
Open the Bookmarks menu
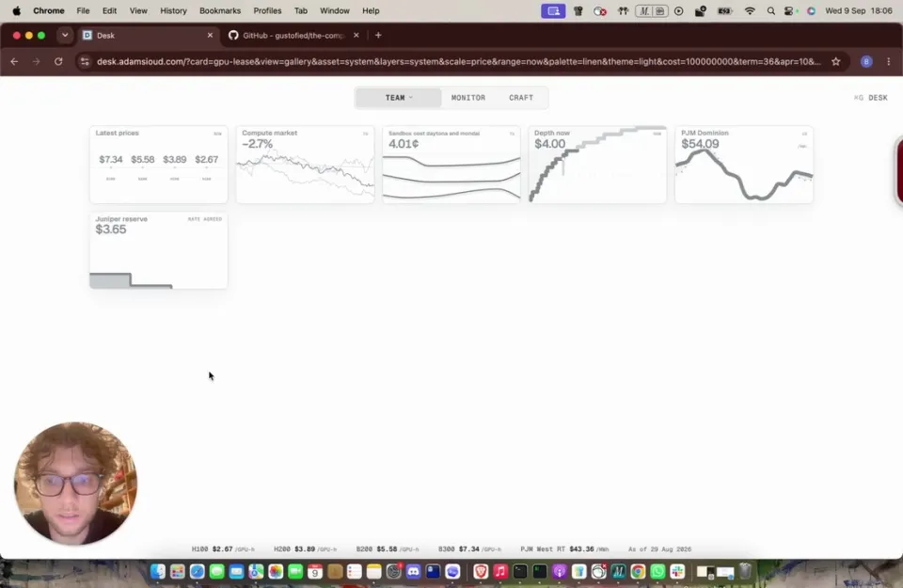click(x=220, y=11)
